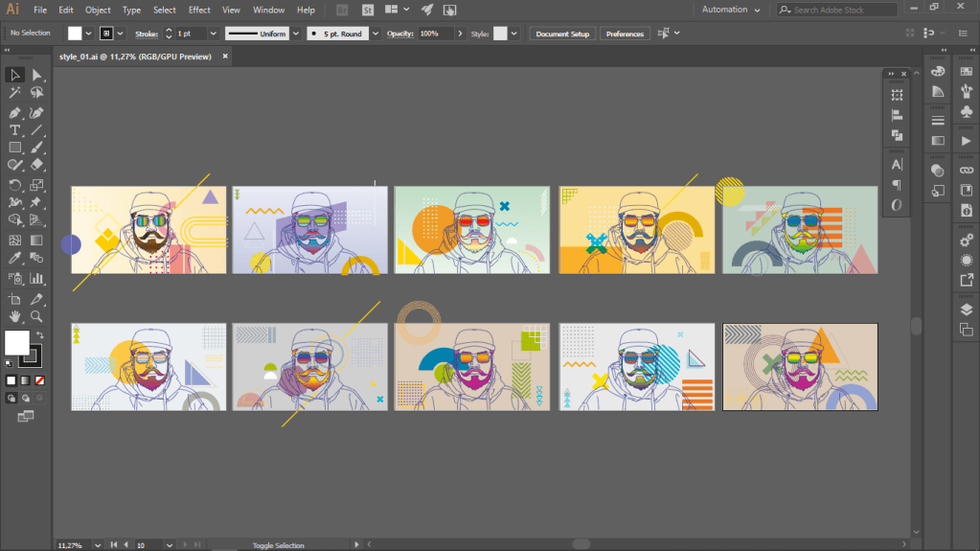Screen dimensions: 980x551
Task: Open the Effect menu
Action: click(x=199, y=10)
